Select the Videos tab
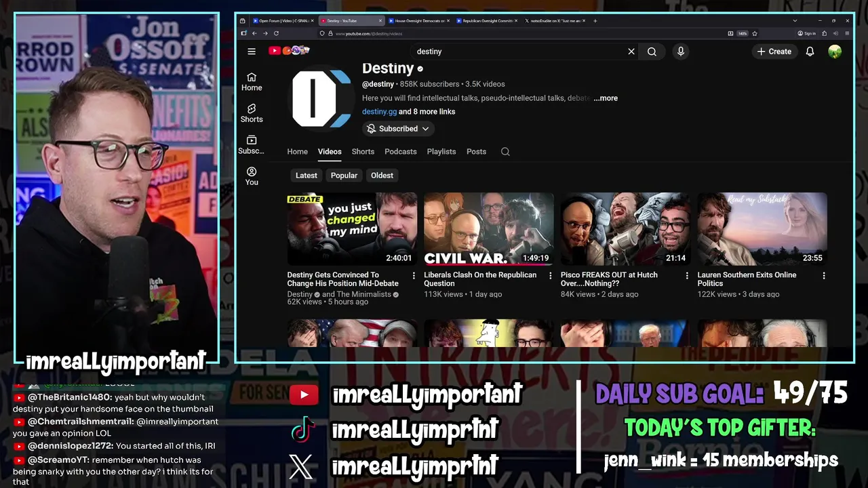 [x=330, y=152]
